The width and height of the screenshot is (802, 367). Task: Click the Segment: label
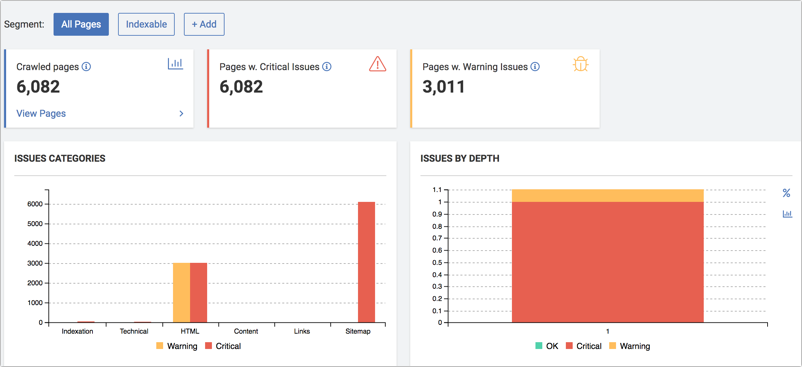click(x=24, y=25)
